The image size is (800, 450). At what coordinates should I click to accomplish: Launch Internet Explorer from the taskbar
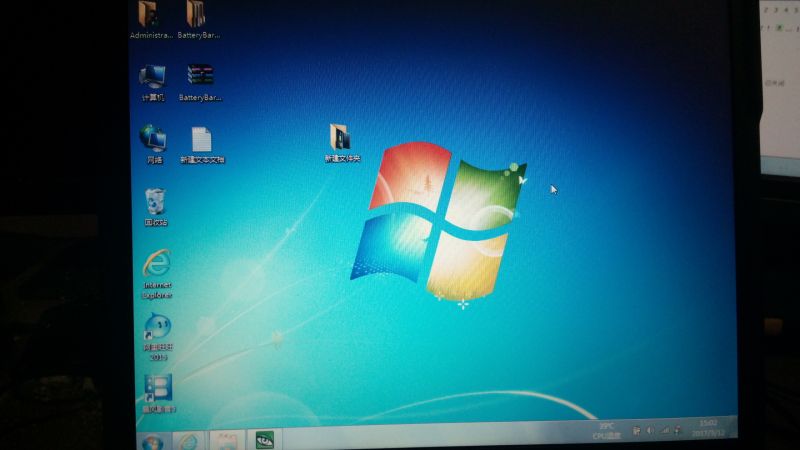pos(190,440)
